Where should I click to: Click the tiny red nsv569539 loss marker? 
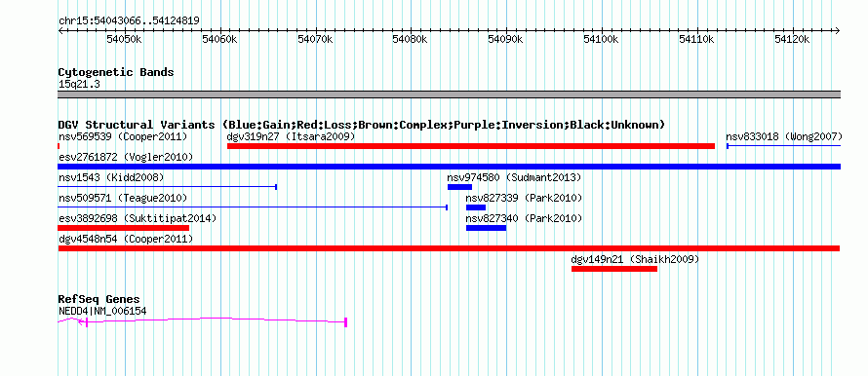coord(59,146)
